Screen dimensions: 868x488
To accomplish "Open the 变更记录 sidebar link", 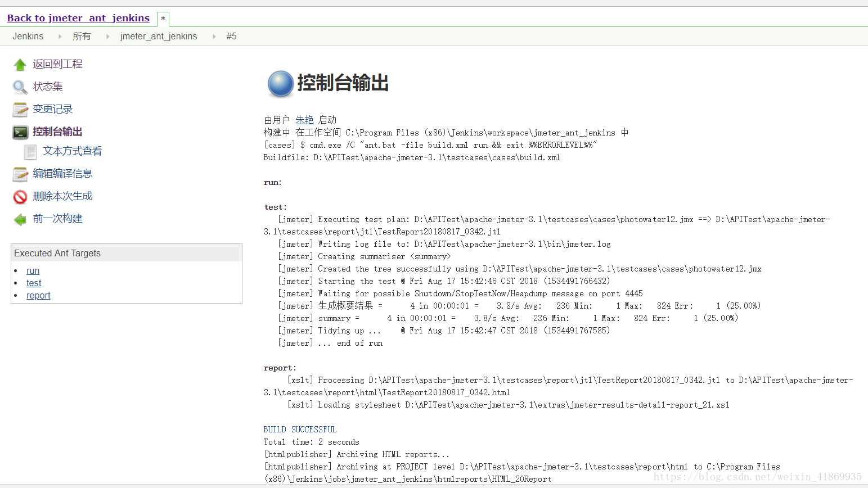I will [x=53, y=109].
